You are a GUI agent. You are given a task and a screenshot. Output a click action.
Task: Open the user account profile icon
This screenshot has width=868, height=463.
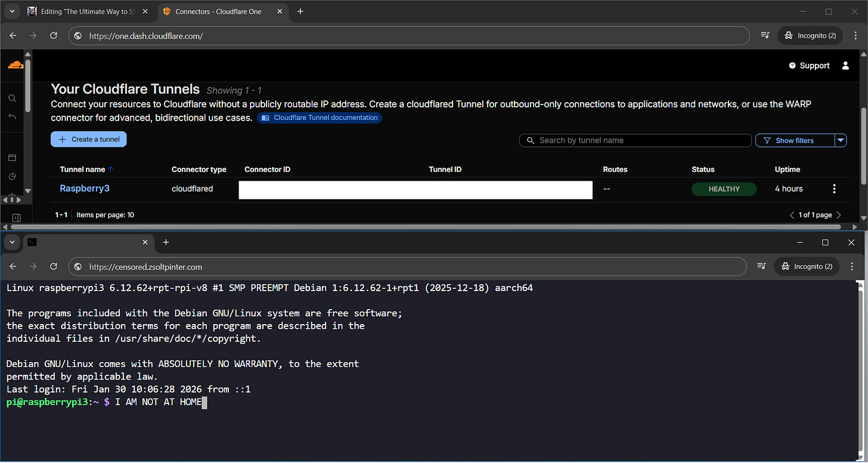(845, 66)
